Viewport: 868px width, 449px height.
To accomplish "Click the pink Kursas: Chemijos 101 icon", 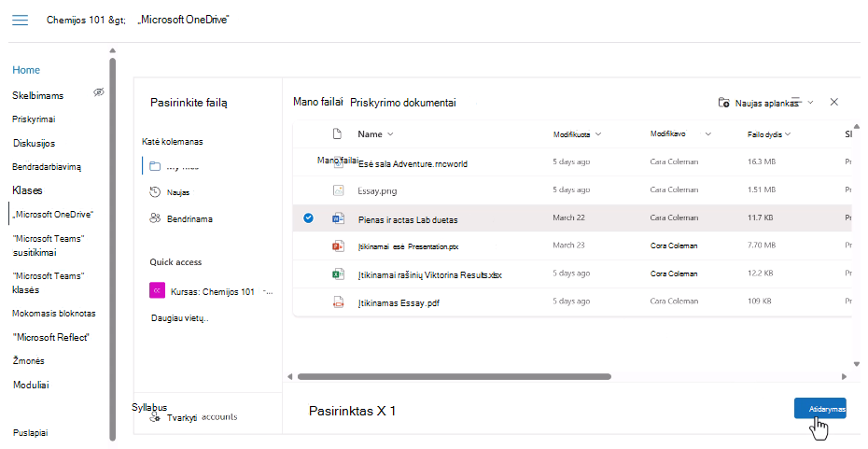I will pyautogui.click(x=157, y=290).
